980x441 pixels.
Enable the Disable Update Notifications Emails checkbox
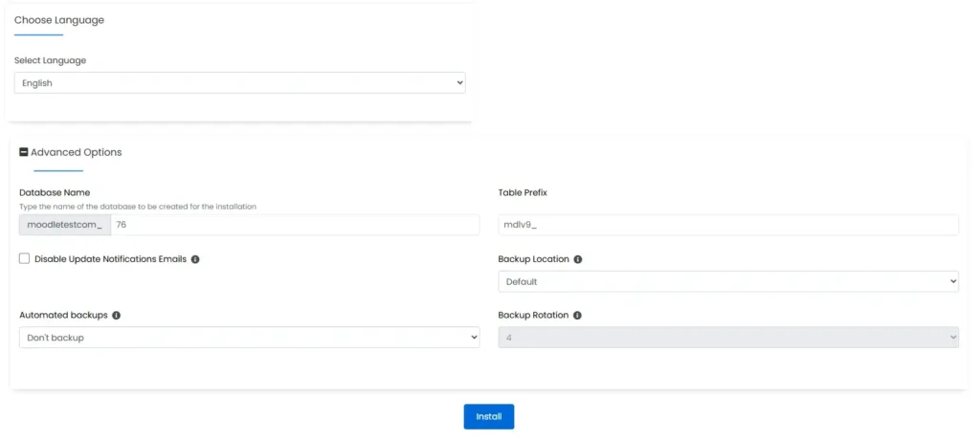point(25,258)
